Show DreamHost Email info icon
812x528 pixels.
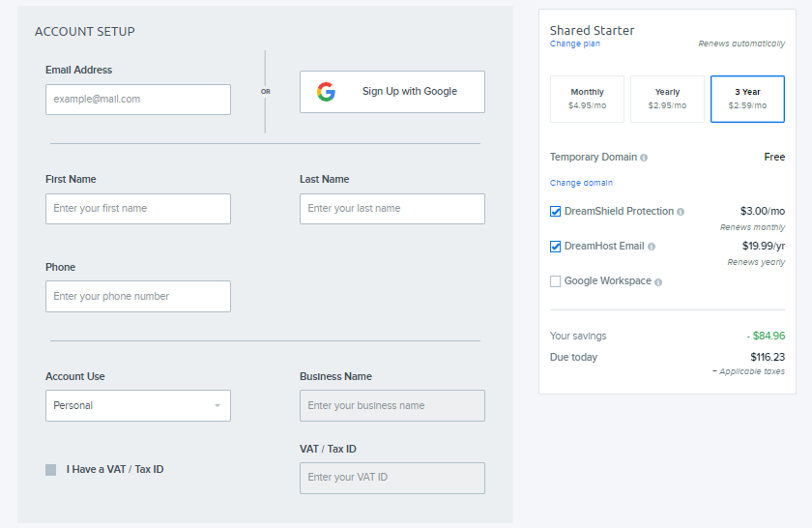[x=652, y=247]
